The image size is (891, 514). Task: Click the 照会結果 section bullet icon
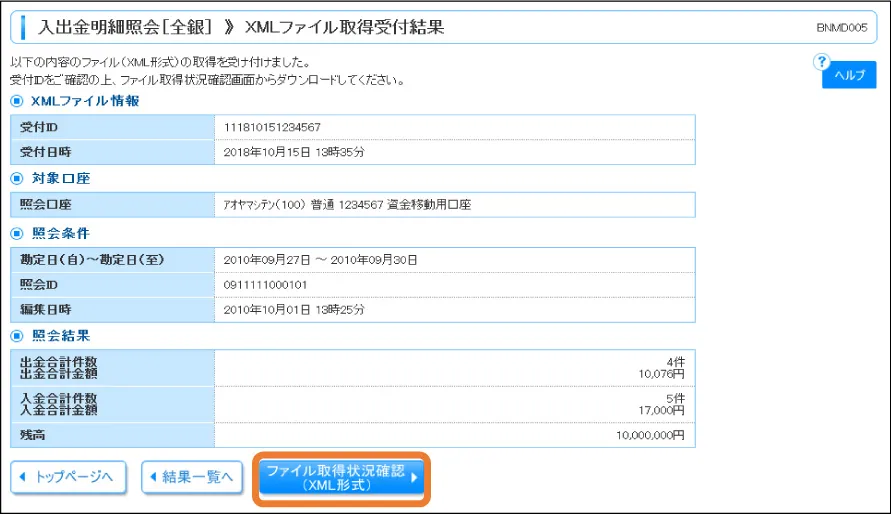(17, 336)
